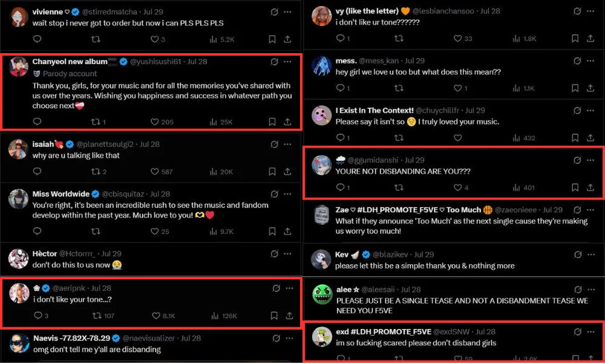Toggle repost on isaiah's tweet
This screenshot has height=364, width=605.
(x=95, y=172)
